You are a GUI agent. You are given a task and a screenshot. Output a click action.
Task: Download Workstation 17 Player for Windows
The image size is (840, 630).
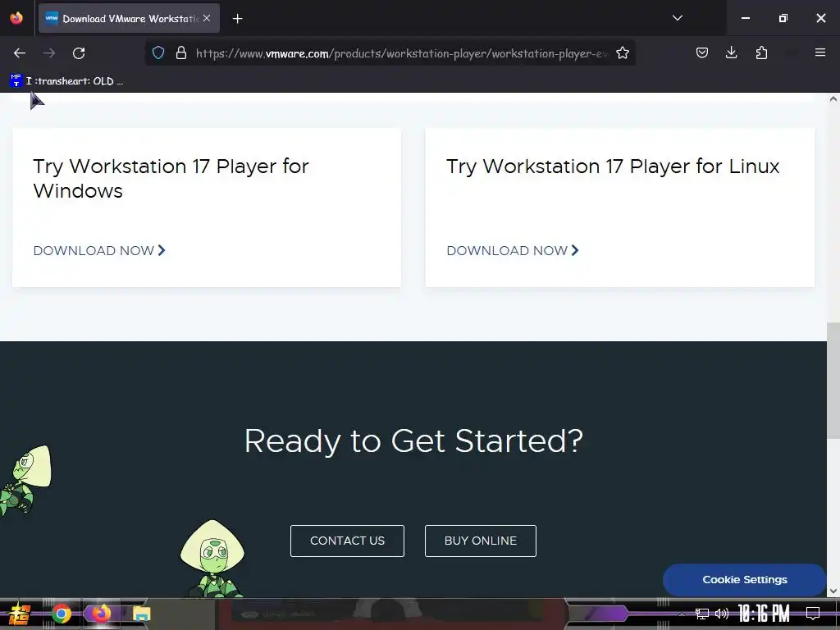[x=99, y=250]
